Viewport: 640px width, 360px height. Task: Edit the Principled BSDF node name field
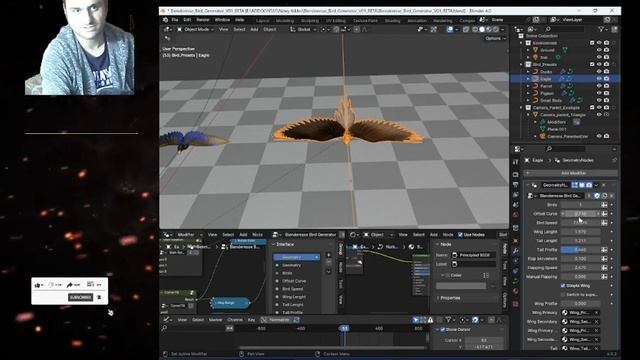(x=473, y=255)
